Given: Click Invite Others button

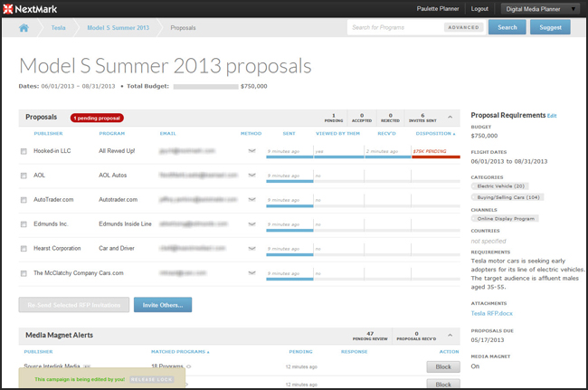Looking at the screenshot, I should tap(163, 305).
